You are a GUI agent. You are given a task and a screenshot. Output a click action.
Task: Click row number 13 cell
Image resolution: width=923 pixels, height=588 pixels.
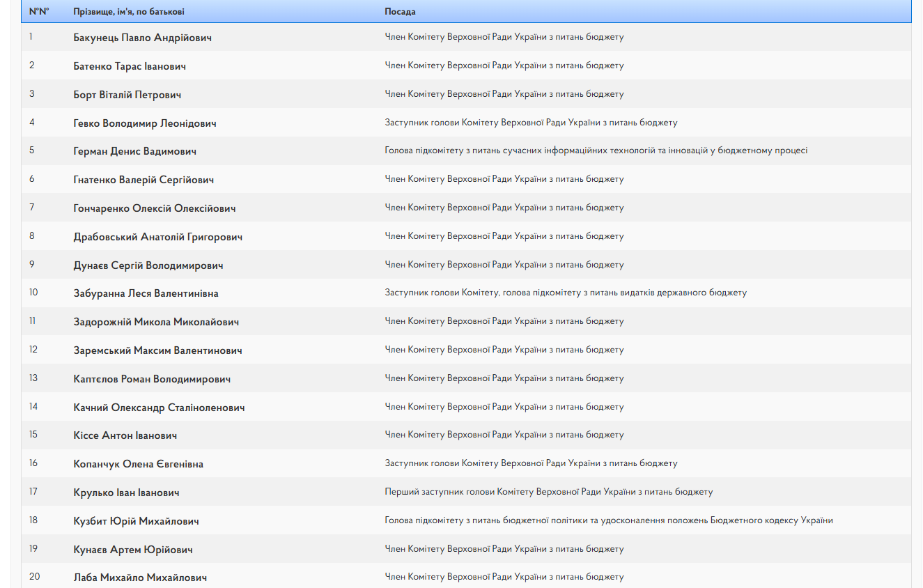tap(33, 378)
